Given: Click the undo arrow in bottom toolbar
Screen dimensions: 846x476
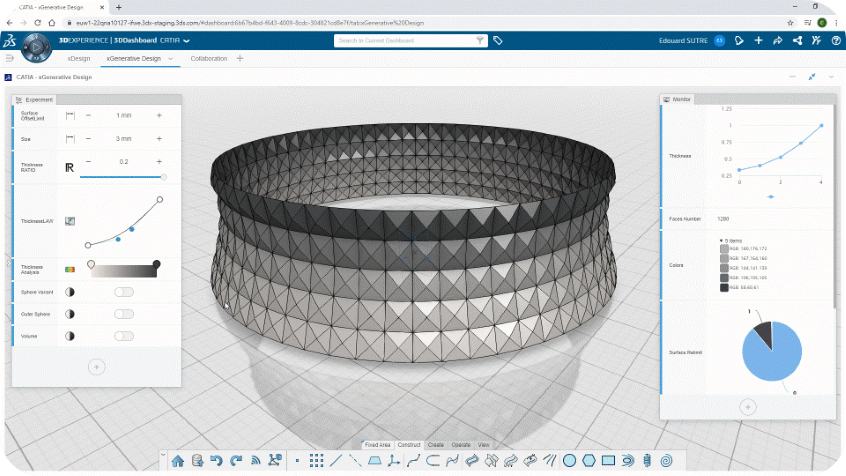Looking at the screenshot, I should point(217,461).
